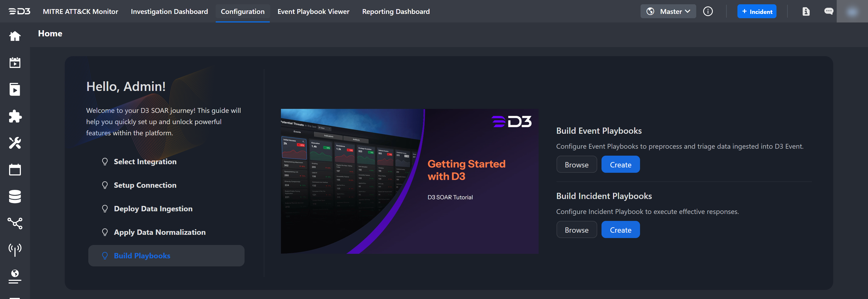Click the connected-nodes icon in the sidebar
The width and height of the screenshot is (868, 299).
pos(15,223)
